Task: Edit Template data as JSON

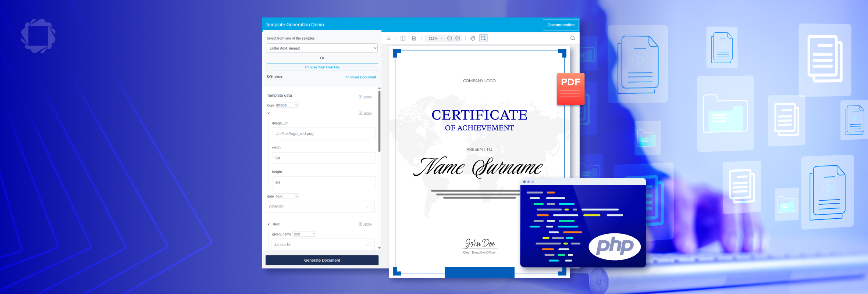Action: pos(365,97)
